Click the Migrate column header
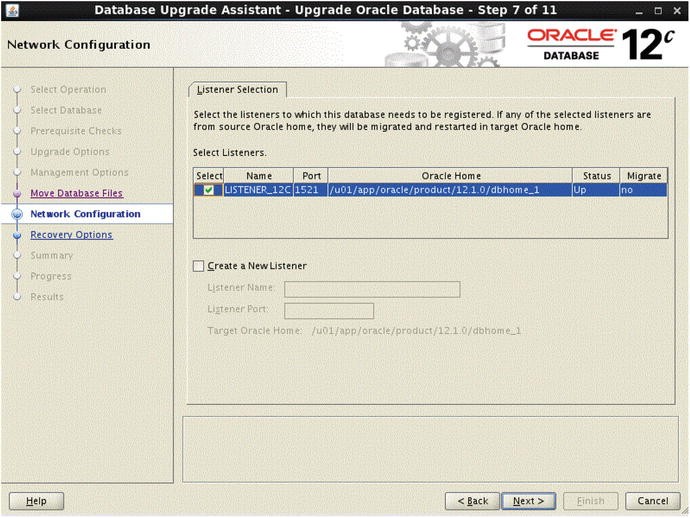This screenshot has width=690, height=518. pyautogui.click(x=644, y=176)
